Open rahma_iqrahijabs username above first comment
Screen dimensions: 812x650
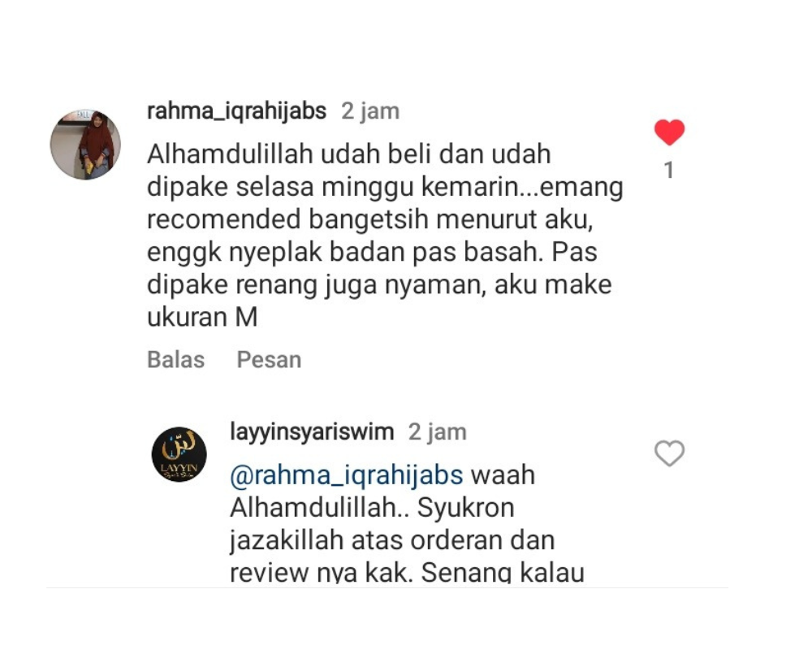point(236,111)
